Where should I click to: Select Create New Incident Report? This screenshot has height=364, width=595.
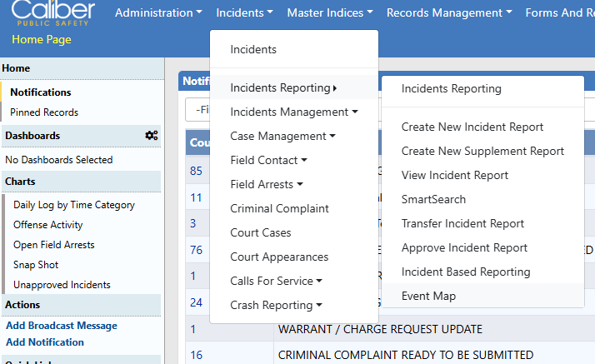pyautogui.click(x=472, y=127)
